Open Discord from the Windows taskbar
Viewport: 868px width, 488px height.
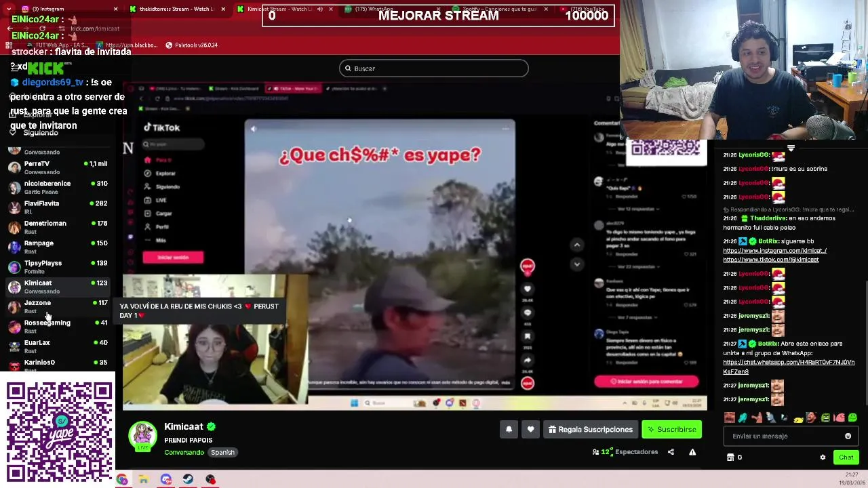click(x=166, y=479)
